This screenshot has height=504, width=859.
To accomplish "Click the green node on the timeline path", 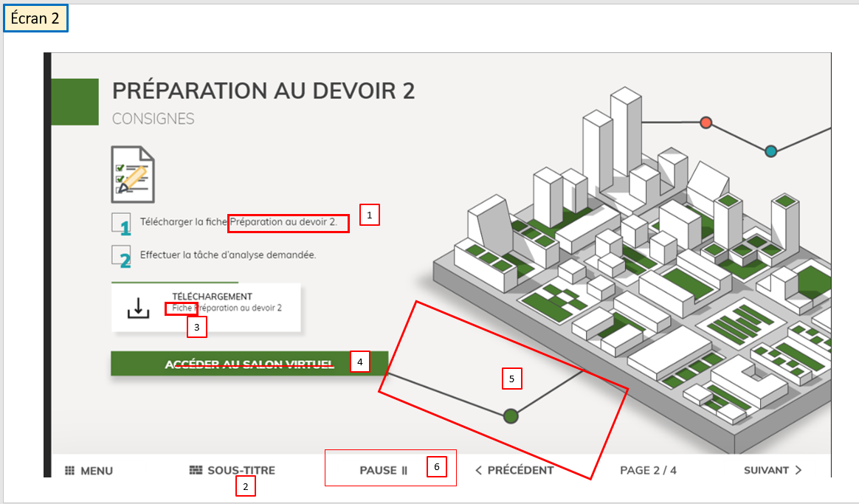I will 511,416.
